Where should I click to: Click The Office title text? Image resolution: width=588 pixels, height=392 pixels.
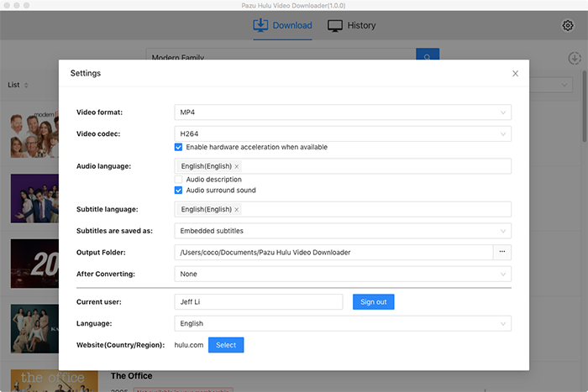click(132, 376)
